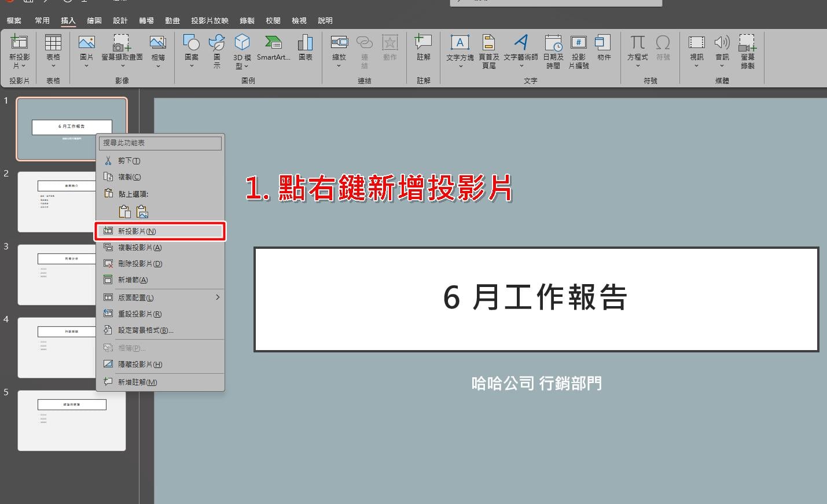This screenshot has height=504, width=827.
Task: Select the 文字方塊 text box tool
Action: pos(460,50)
